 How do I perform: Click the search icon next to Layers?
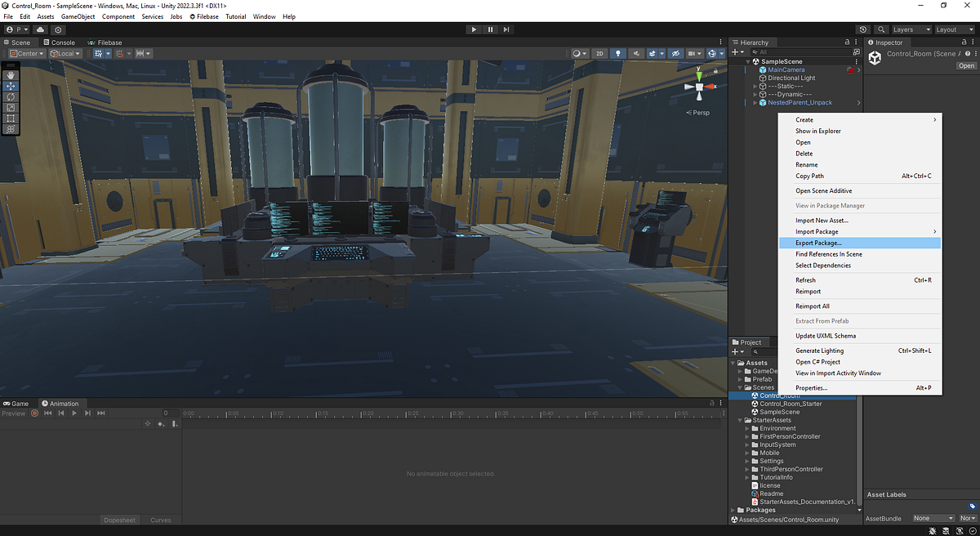pos(881,29)
